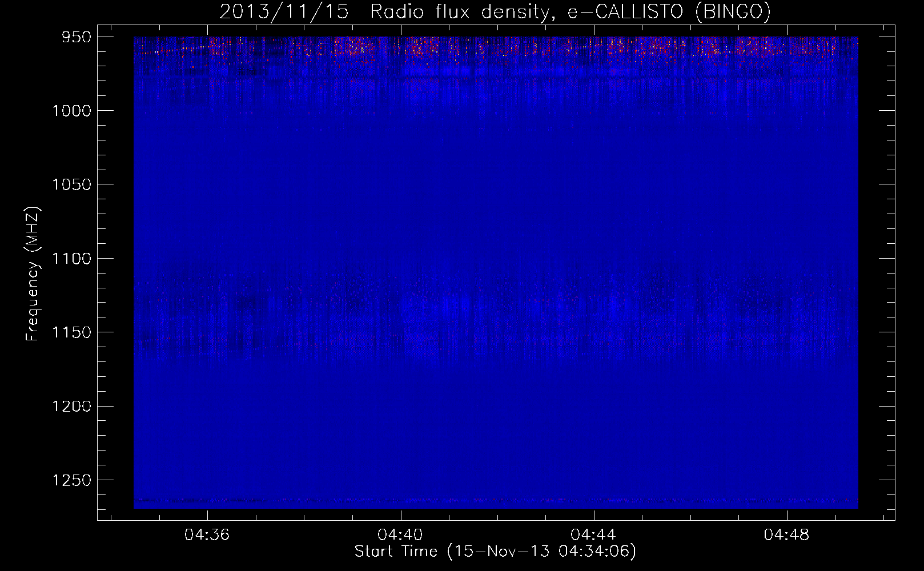Click the 'Frequency (MHZ)' vertical axis title
This screenshot has width=924, height=571.
tap(33, 274)
